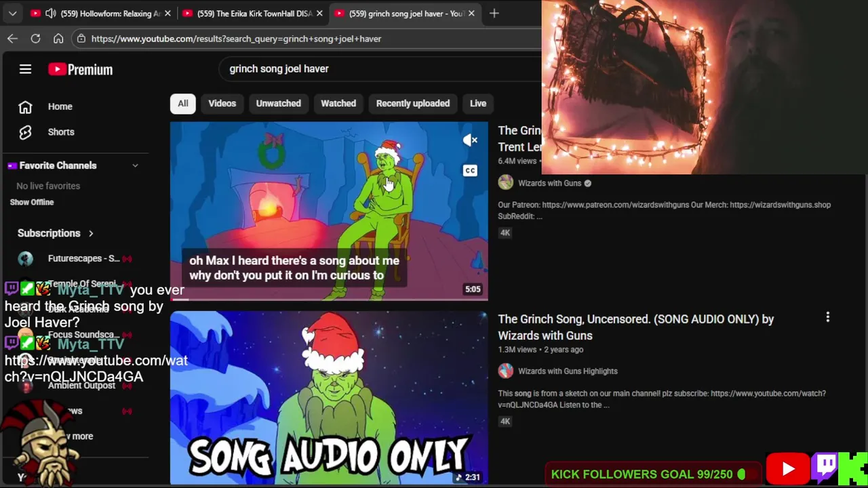Open Wizards with Guns Highlights avatar
The image size is (868, 488).
(x=505, y=371)
